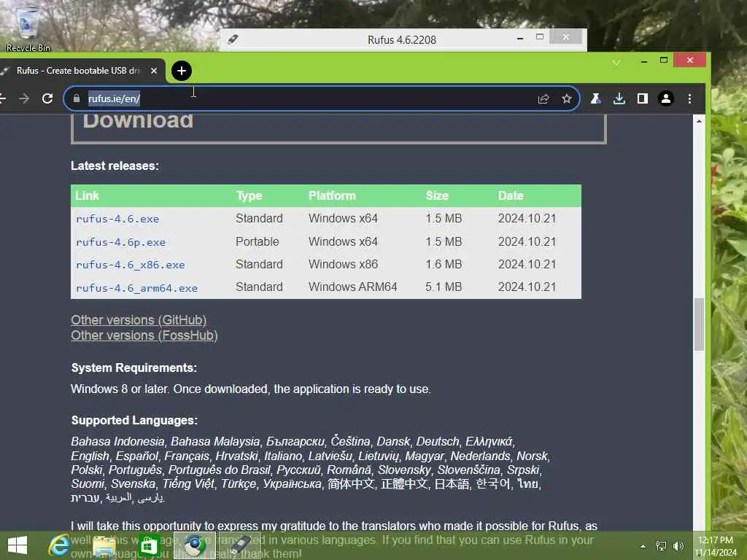Open the browser three-dot menu
The width and height of the screenshot is (747, 560).
[689, 98]
